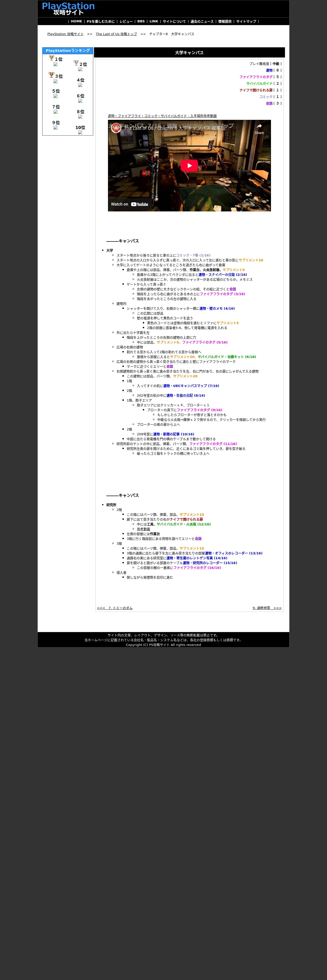Open BBS in navigation bar
The height and width of the screenshot is (980, 327).
141,21
